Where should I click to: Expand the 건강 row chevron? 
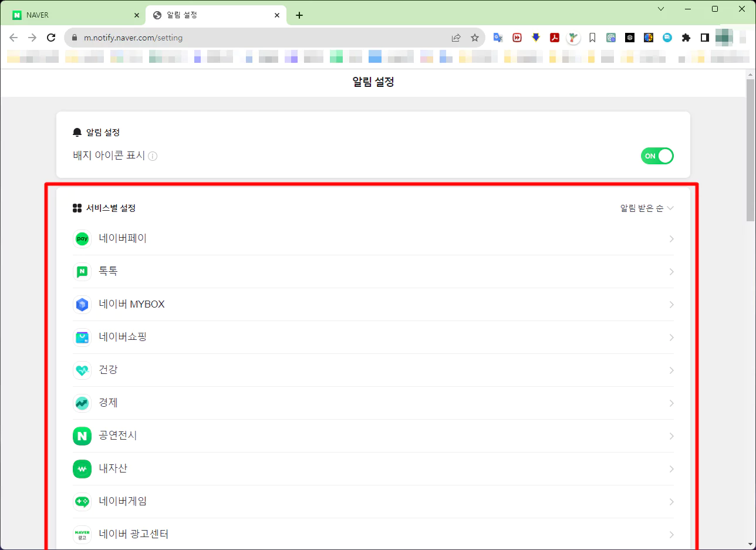pos(671,370)
